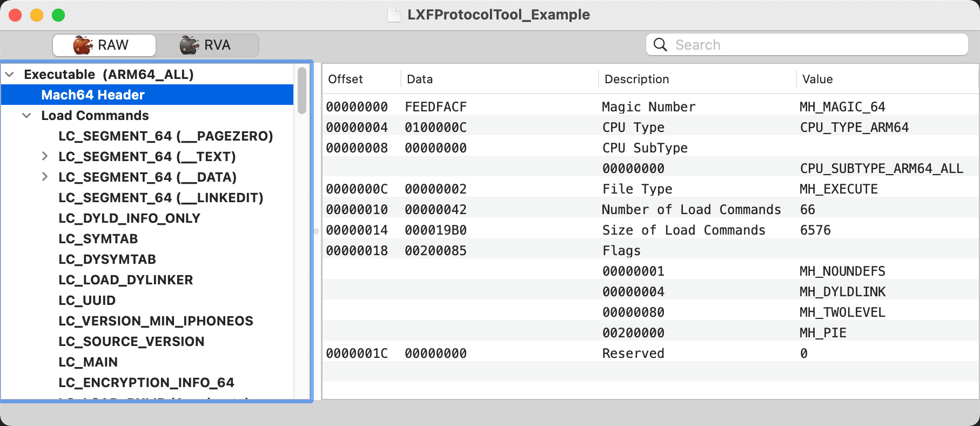Click the document icon in title bar
Viewport: 980px width, 426px height.
pos(394,15)
